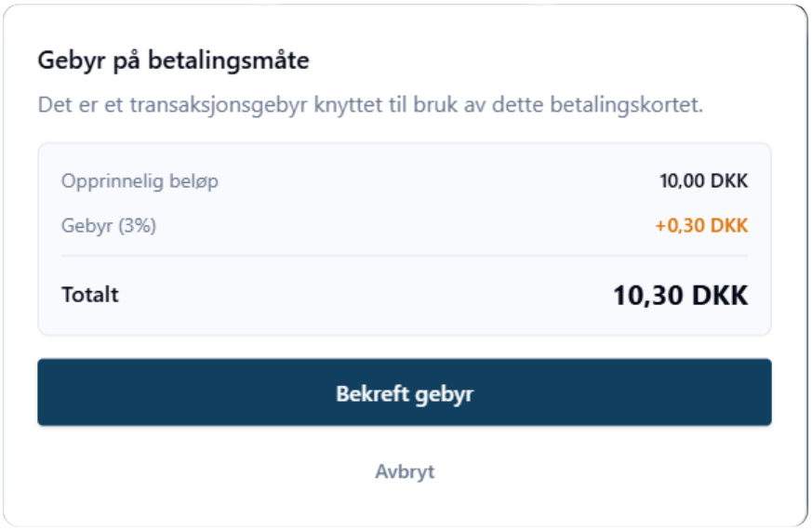
Task: Click the word "Gebyr" in the heading
Action: [x=67, y=62]
